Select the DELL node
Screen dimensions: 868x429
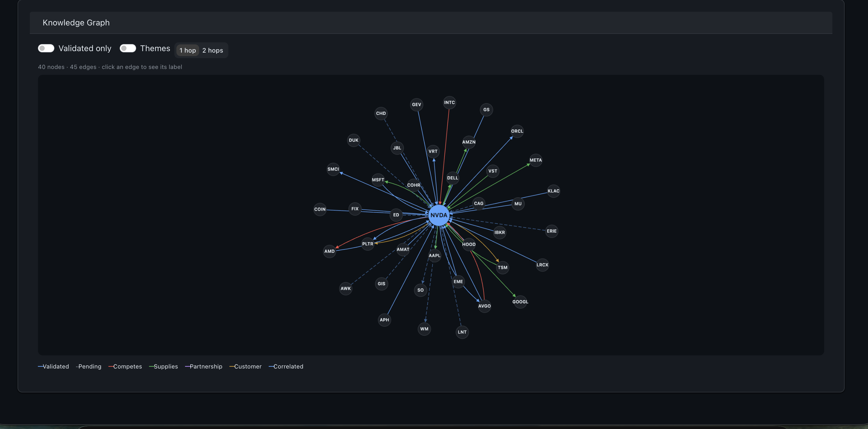point(452,178)
